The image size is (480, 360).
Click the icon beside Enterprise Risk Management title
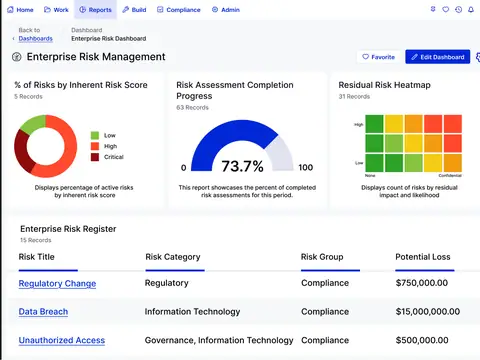tap(17, 57)
